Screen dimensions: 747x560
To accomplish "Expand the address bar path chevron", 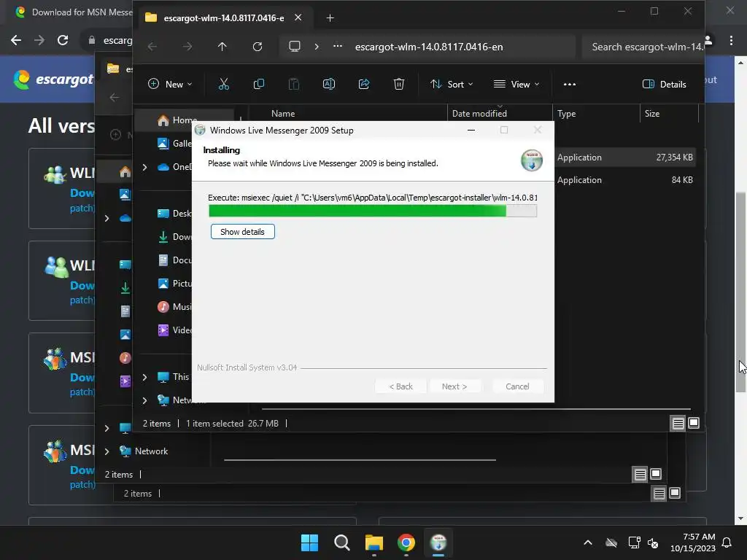I will tap(317, 47).
